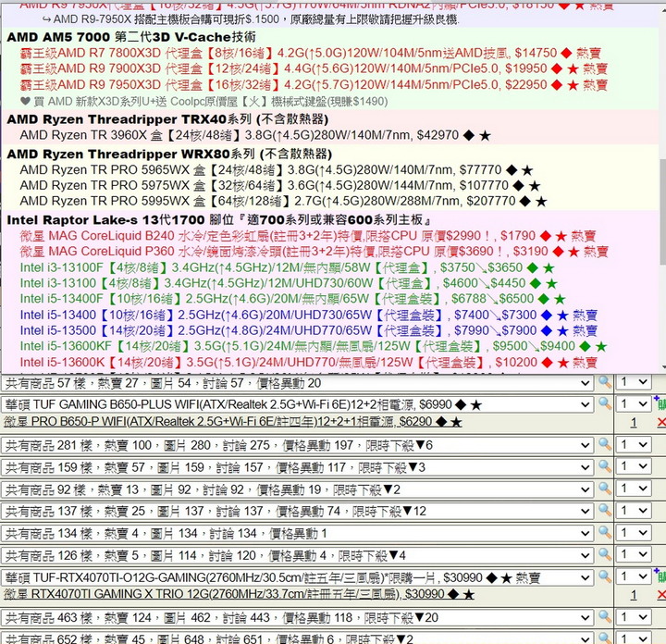This screenshot has width=666, height=644.
Task: Open quantity dropdown for 共有商品 92 樣 row
Action: 634,489
